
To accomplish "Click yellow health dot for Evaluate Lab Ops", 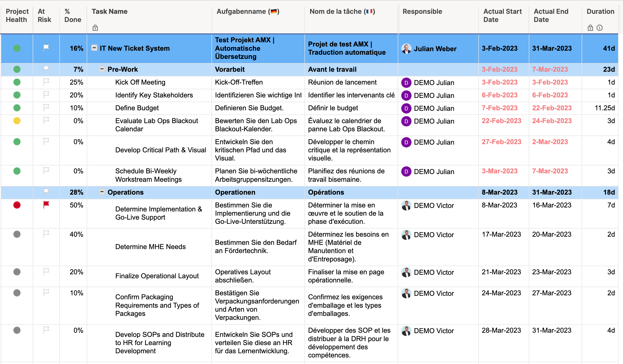I will pyautogui.click(x=17, y=121).
